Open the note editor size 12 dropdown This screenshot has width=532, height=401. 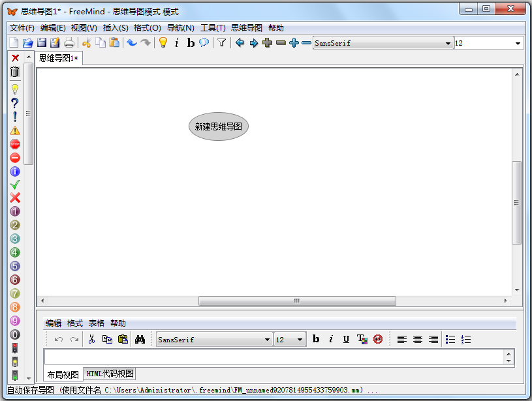[x=289, y=340]
